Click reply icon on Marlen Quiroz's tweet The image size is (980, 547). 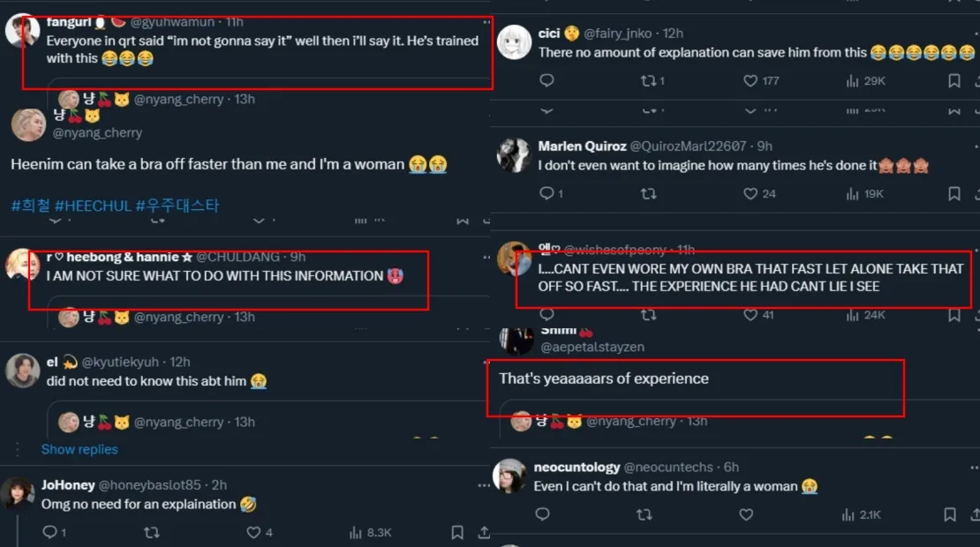point(546,193)
